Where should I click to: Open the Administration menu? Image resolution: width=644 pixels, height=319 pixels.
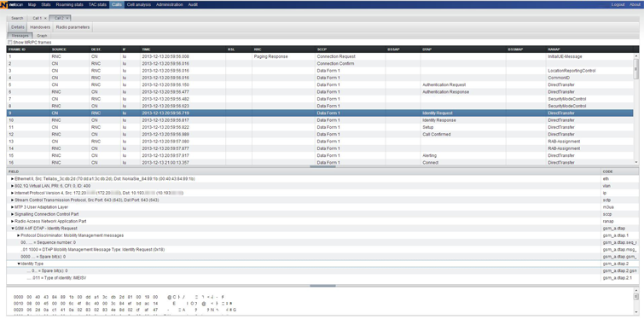tap(170, 4)
